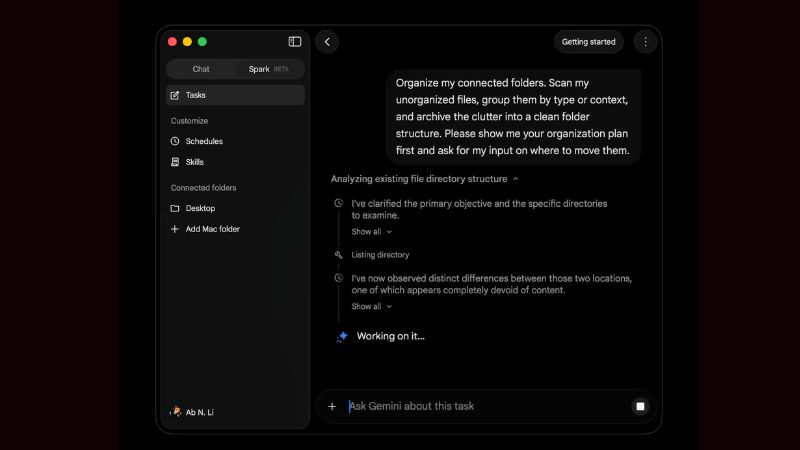Go back using the left chevron
The height and width of the screenshot is (450, 800).
(327, 42)
